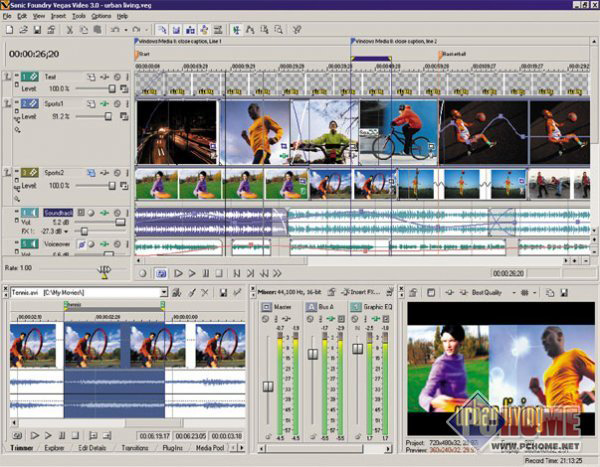The height and width of the screenshot is (467, 600).
Task: Minimize the Sports2 track height
Action: point(16,172)
